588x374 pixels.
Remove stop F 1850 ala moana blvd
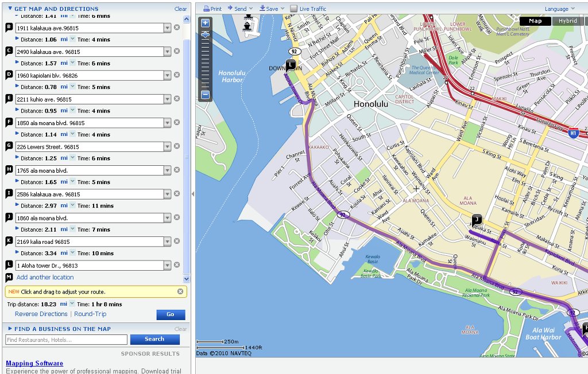point(177,122)
